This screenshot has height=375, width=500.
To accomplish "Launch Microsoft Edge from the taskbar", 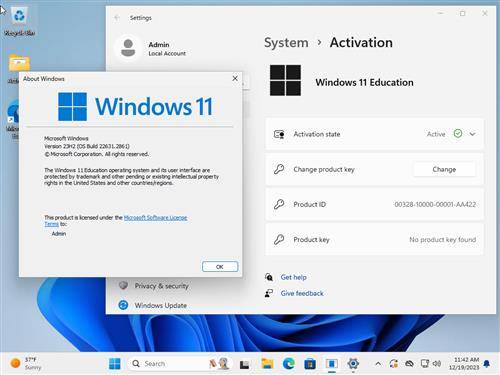I will pyautogui.click(x=289, y=364).
